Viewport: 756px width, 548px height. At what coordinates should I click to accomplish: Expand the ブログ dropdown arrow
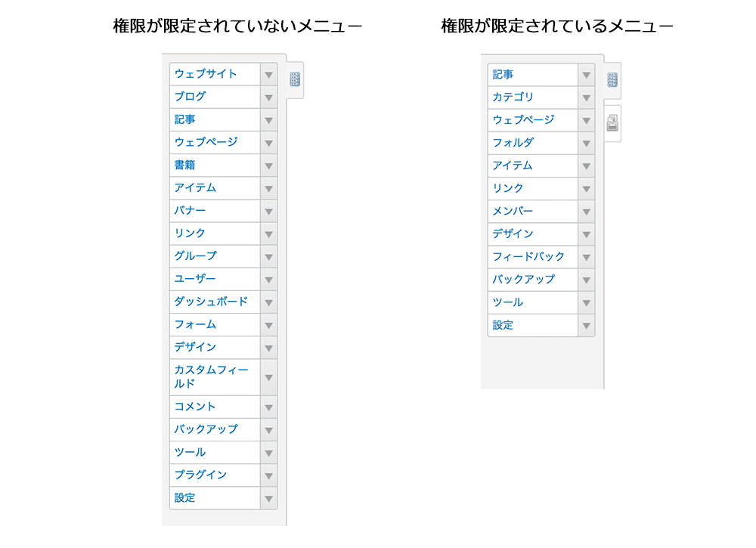tap(269, 97)
